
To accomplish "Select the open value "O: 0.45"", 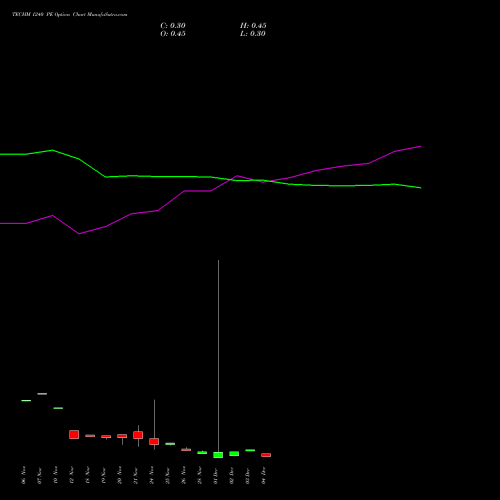I will pos(173,34).
